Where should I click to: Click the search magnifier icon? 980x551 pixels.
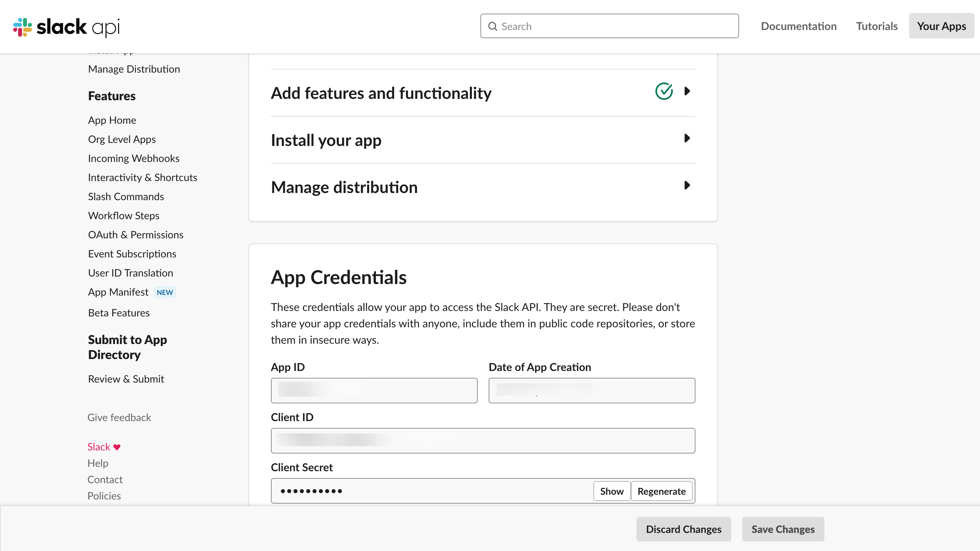[x=493, y=26]
